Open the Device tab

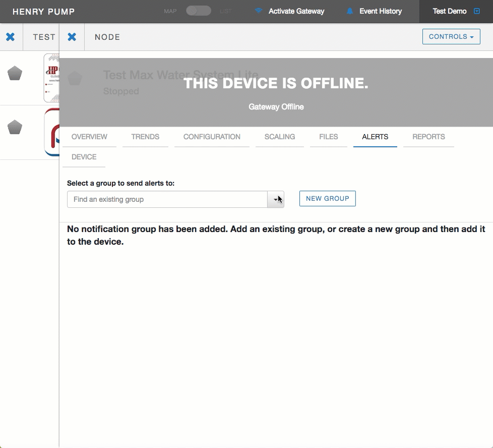pyautogui.click(x=84, y=157)
